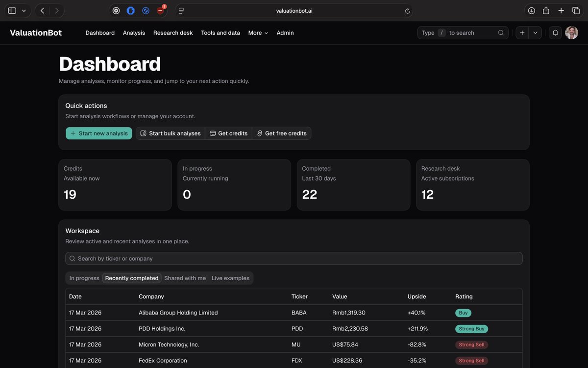This screenshot has height=368, width=588.
Task: Click the Rmb2,230.58 value cell
Action: click(350, 329)
